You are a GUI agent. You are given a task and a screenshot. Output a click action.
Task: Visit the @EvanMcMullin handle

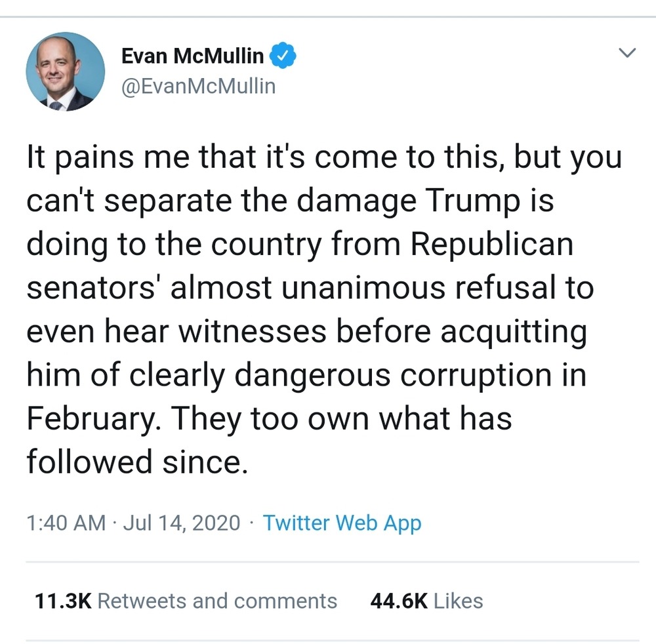pyautogui.click(x=198, y=86)
